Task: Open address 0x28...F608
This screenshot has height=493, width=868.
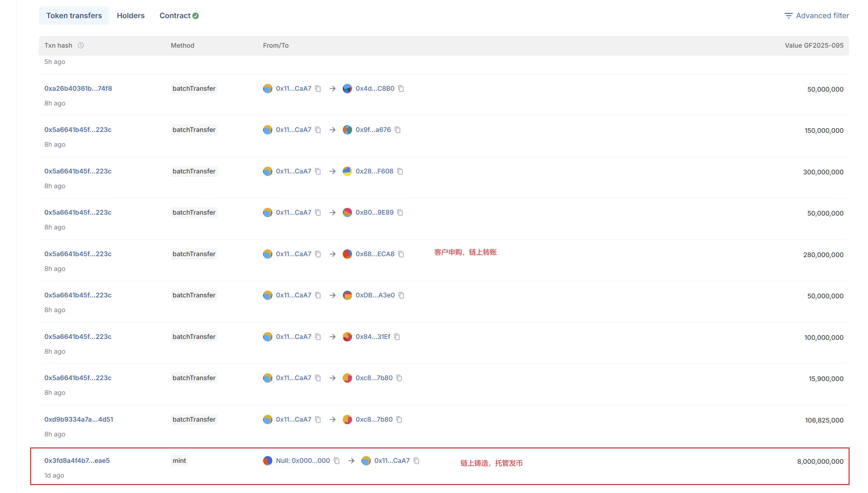Action: [x=374, y=171]
